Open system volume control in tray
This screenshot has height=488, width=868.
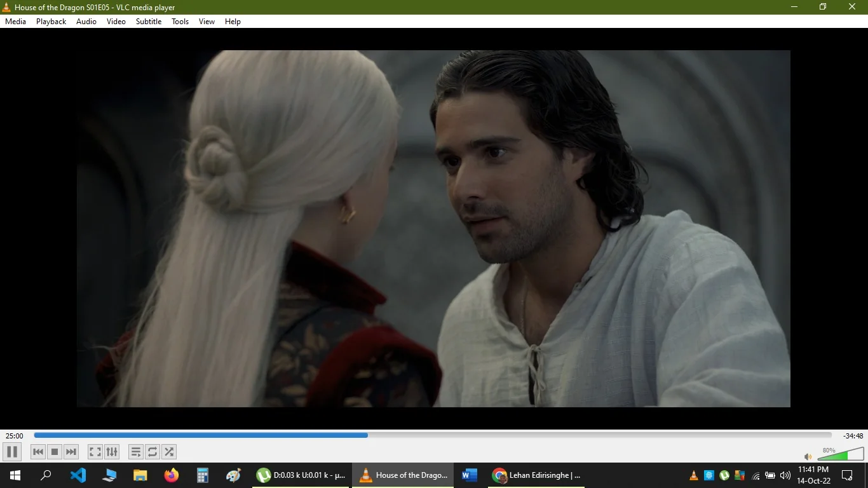[x=785, y=475]
